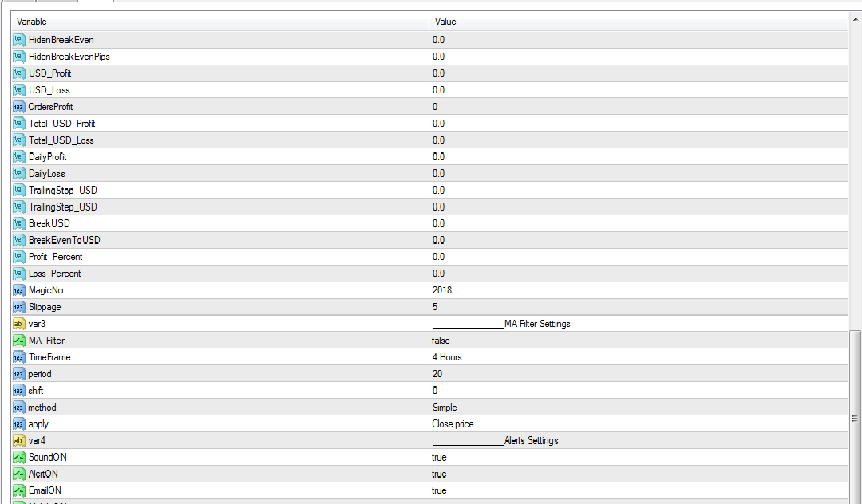Toggle the AlertON true value
Image resolution: width=862 pixels, height=504 pixels.
(439, 474)
